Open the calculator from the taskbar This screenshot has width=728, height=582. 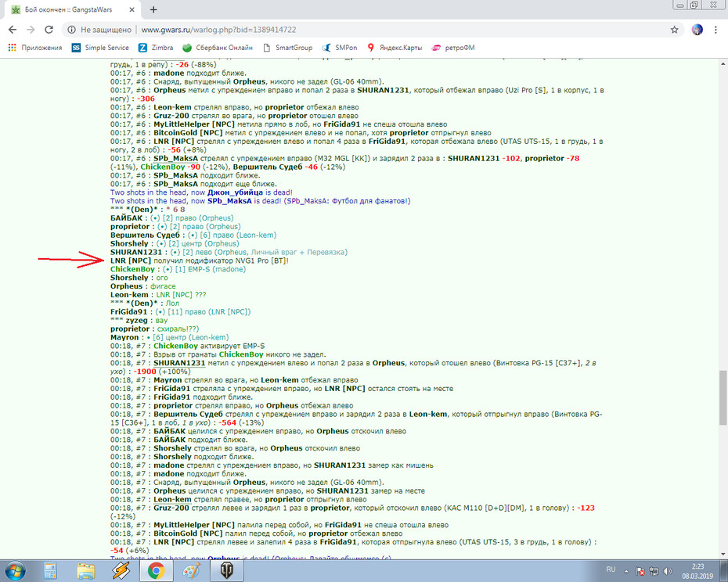pyautogui.click(x=50, y=571)
